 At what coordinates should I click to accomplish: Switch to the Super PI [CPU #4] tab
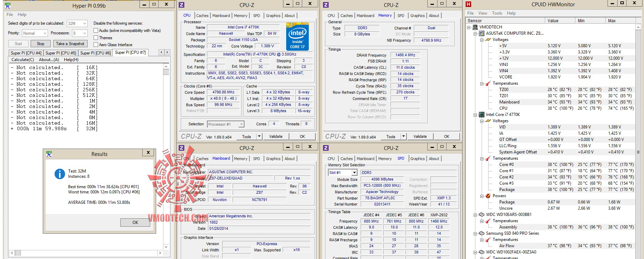[x=26, y=53]
